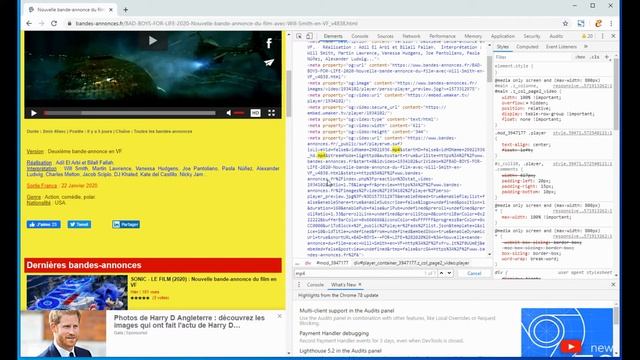Close the DevTools bottom drawer
Screen dimensions: 640x360
click(613, 284)
